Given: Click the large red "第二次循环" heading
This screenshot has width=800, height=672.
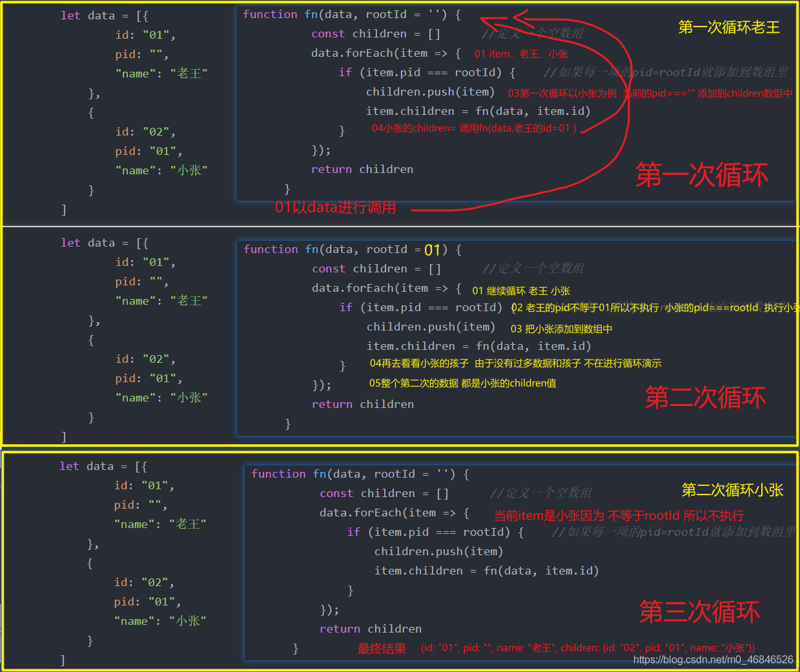Looking at the screenshot, I should pos(705,397).
